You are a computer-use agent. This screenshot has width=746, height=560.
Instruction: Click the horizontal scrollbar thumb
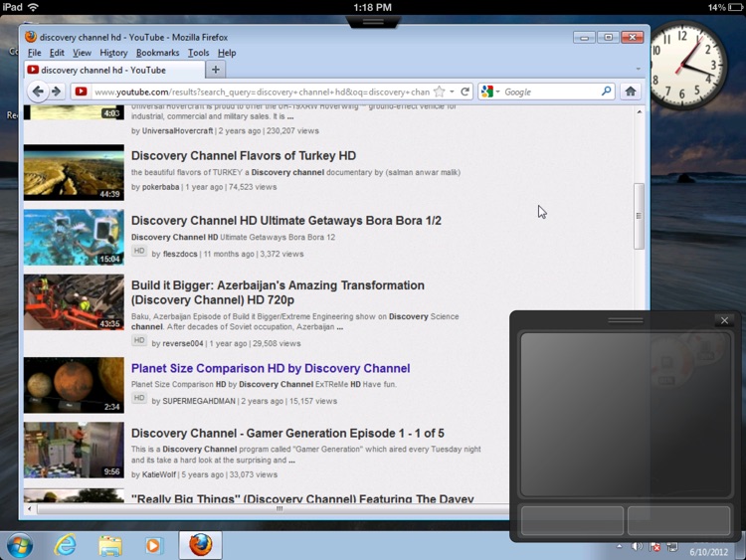(x=274, y=509)
